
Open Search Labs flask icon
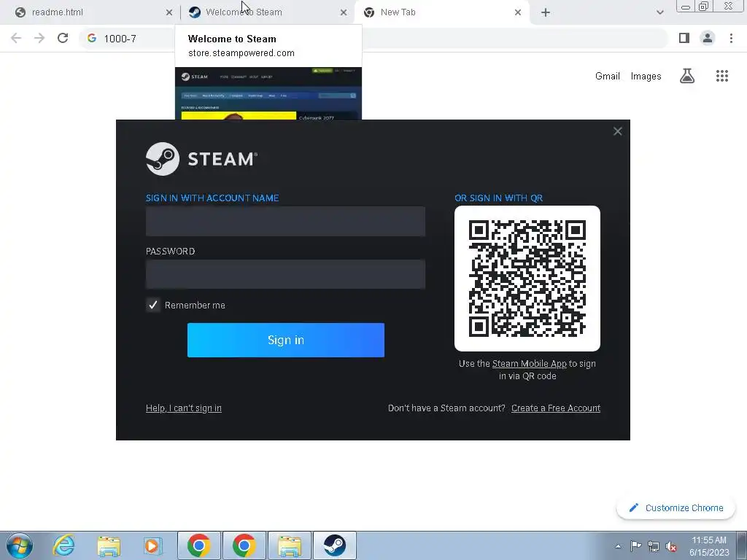tap(687, 76)
